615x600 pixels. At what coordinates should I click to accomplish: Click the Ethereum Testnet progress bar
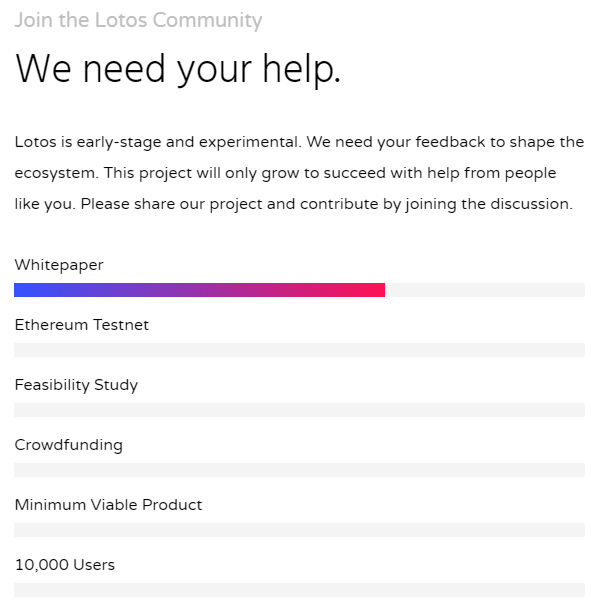click(x=299, y=350)
